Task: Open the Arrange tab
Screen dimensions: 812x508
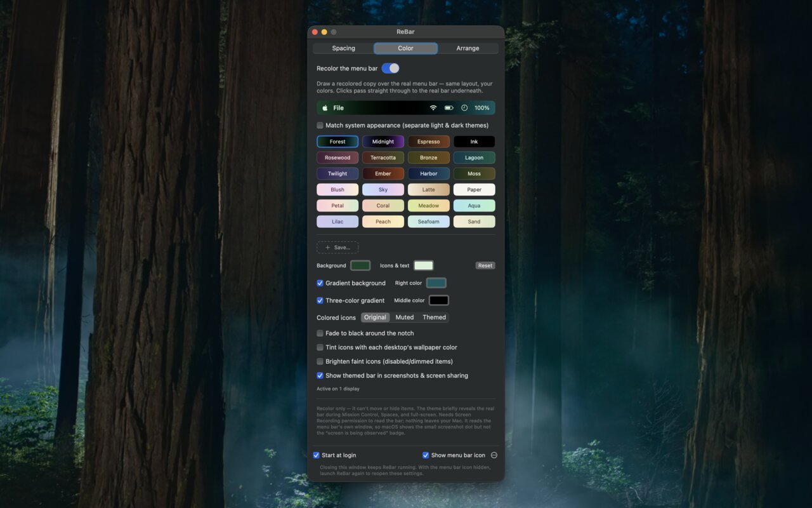Action: click(468, 48)
